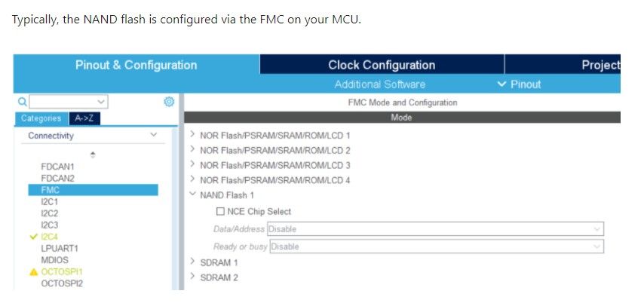
Task: Enable the NCE Chip Select checkbox
Action: click(x=220, y=212)
